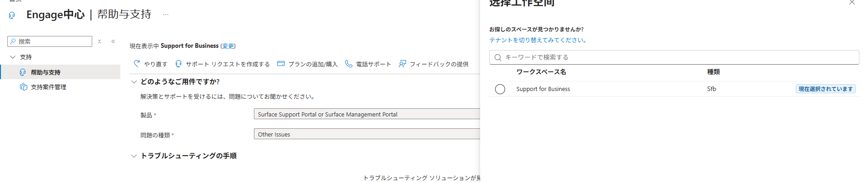Clear the sidebar search with X icon

coord(99,41)
